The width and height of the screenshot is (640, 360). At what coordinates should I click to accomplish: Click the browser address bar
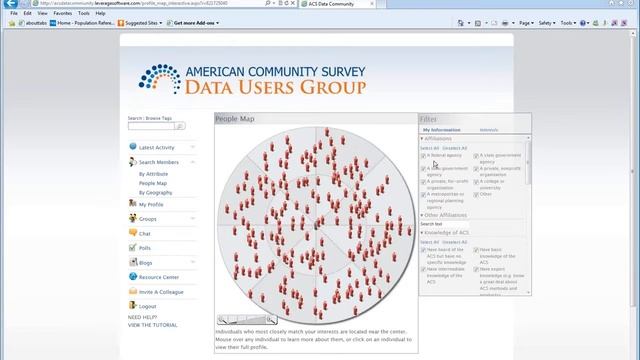coord(148,3)
